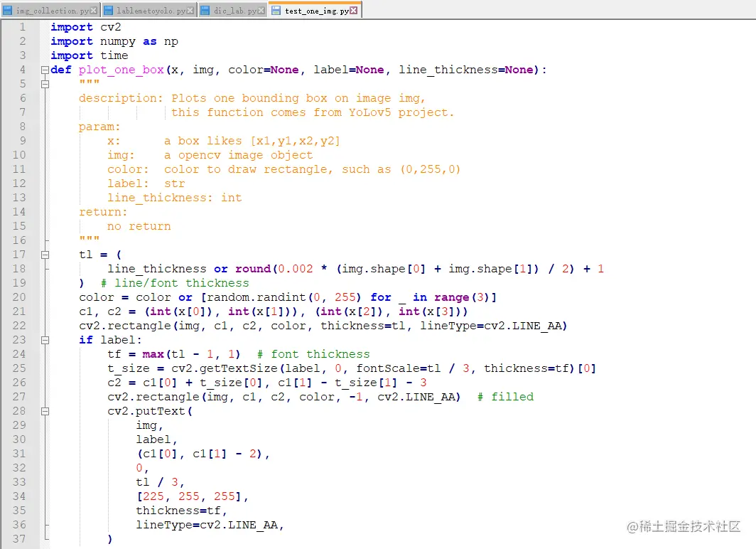Click 'lineType=cv2.LINE_AA,' on line 36
Screen dimensions: 756x549
(x=210, y=525)
